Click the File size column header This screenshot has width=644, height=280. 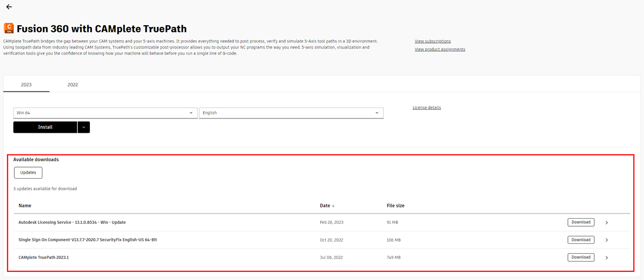(396, 206)
